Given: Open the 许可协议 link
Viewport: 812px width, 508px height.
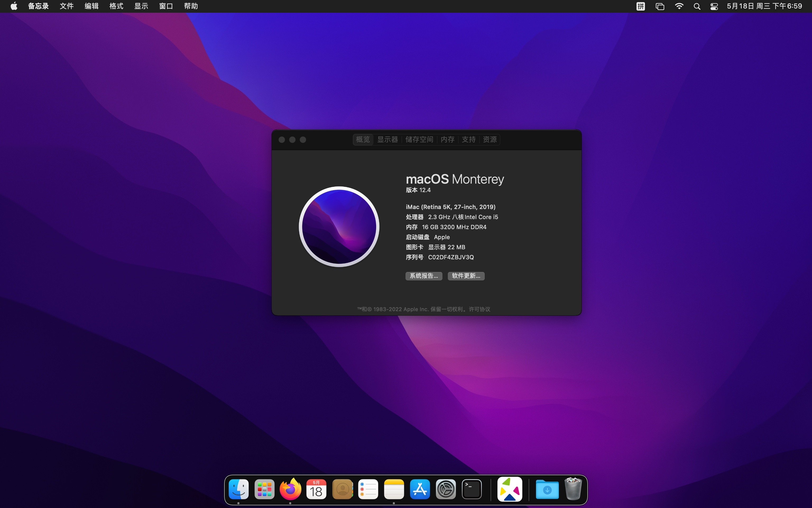Looking at the screenshot, I should 479,309.
